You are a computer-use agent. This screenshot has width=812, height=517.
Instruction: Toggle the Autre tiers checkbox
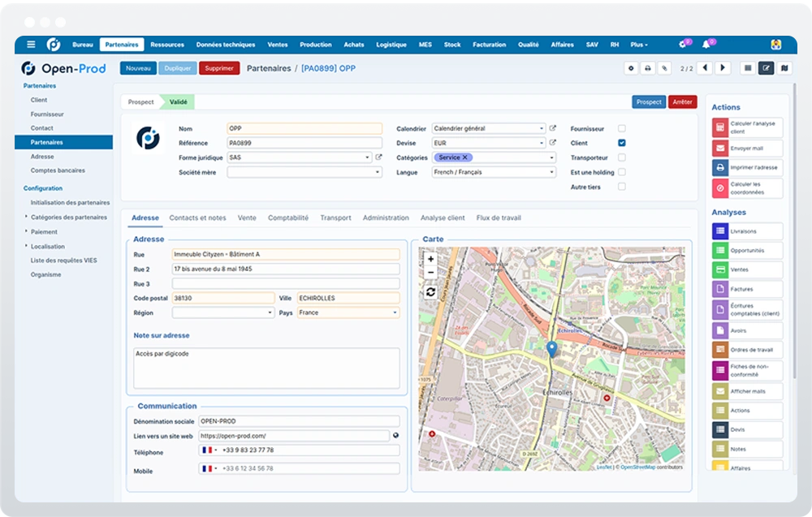tap(622, 187)
